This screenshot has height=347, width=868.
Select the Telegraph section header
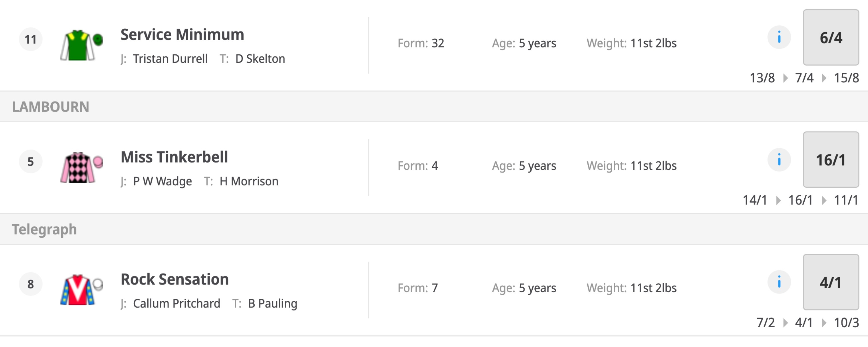[45, 229]
